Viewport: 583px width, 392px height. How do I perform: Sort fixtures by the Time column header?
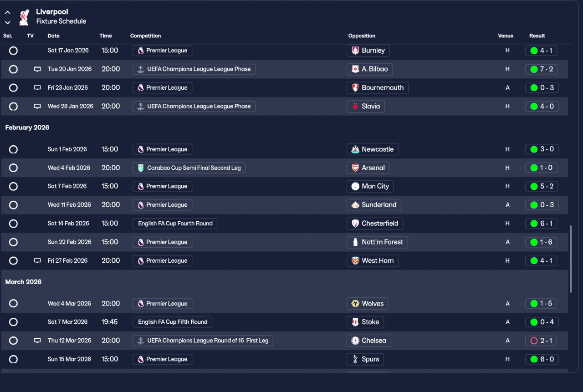click(x=106, y=36)
